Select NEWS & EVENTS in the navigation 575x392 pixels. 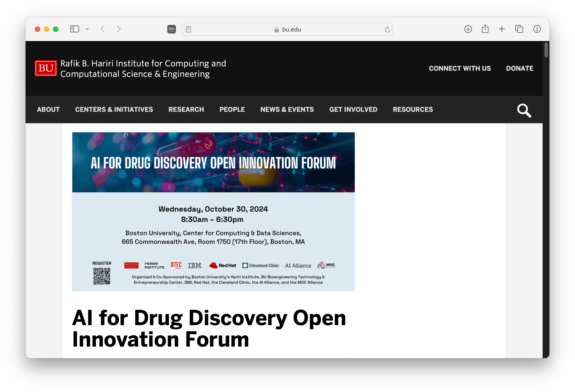click(x=287, y=109)
